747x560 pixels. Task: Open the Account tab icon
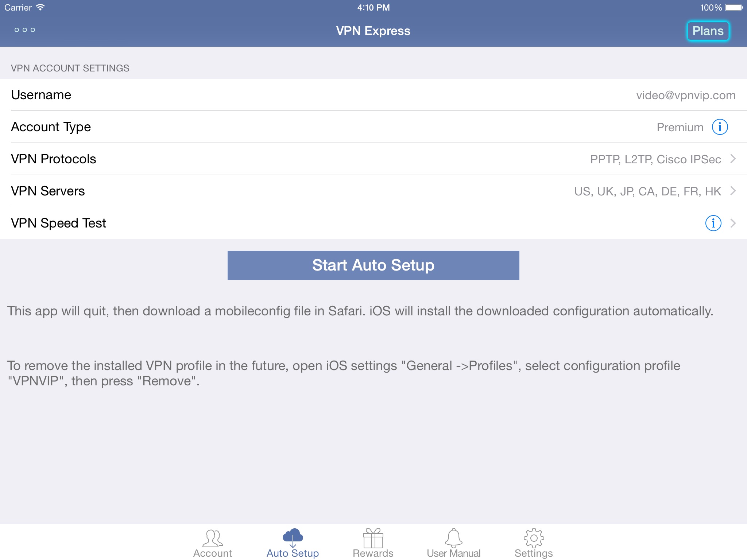click(x=213, y=538)
